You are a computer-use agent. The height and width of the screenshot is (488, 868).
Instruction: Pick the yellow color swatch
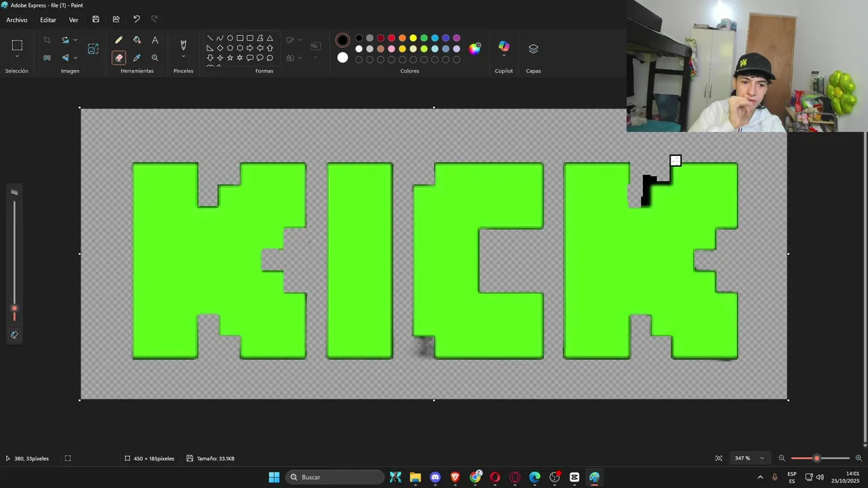click(x=413, y=38)
